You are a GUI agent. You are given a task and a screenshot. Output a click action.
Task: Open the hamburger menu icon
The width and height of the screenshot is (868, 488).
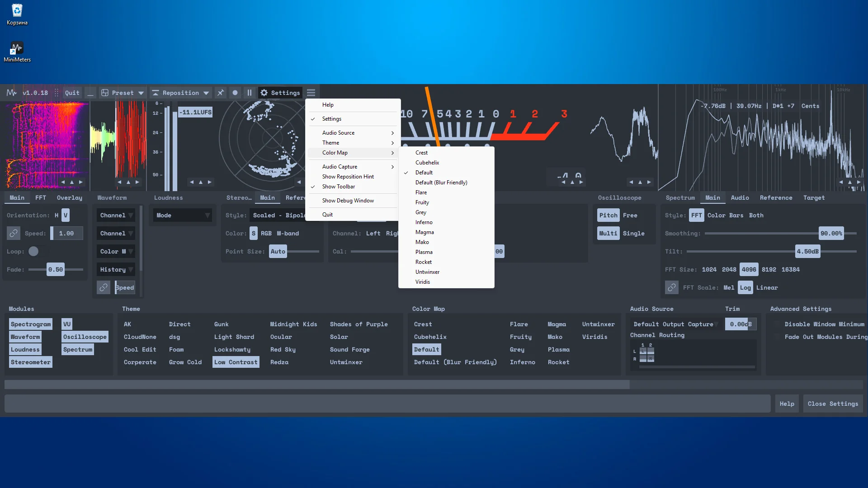pos(311,93)
